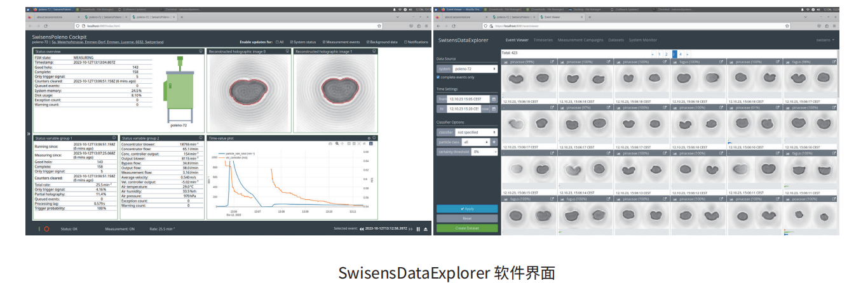The image size is (868, 283).
Task: Download the plot as image via camera icon
Action: tap(330, 144)
